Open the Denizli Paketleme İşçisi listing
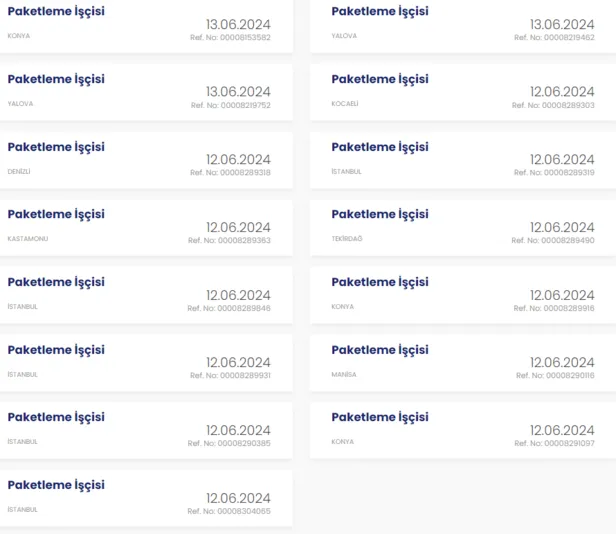The height and width of the screenshot is (534, 616). tap(146, 160)
